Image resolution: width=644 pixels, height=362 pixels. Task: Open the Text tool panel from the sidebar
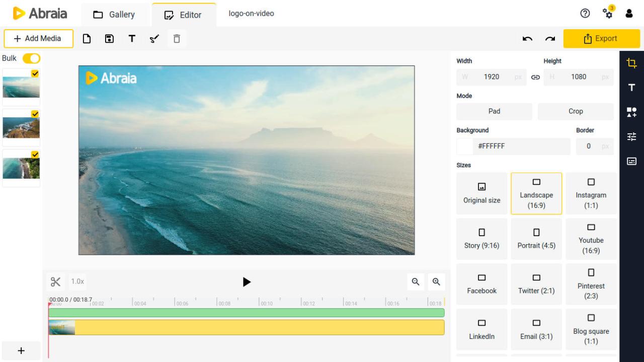click(631, 88)
